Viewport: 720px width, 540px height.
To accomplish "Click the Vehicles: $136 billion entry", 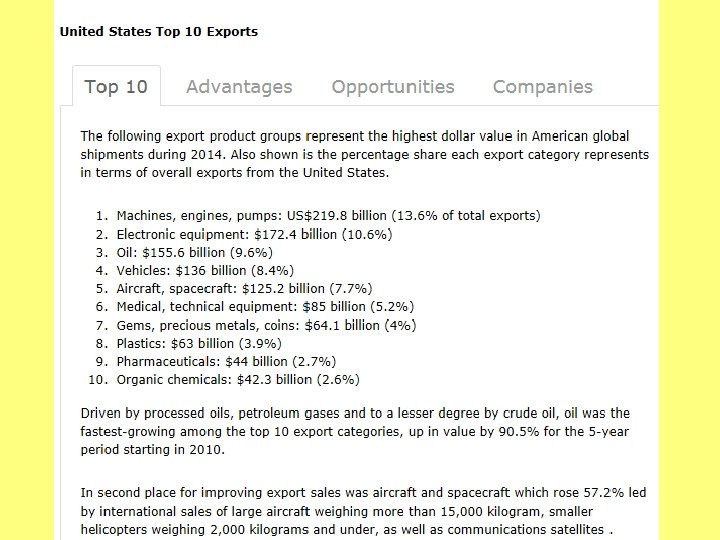I will pos(205,270).
